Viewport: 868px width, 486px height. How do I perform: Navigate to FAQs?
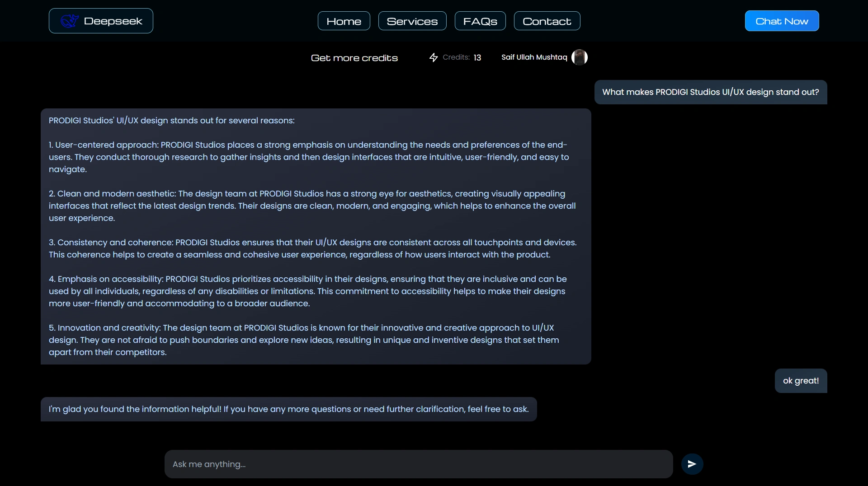point(480,21)
